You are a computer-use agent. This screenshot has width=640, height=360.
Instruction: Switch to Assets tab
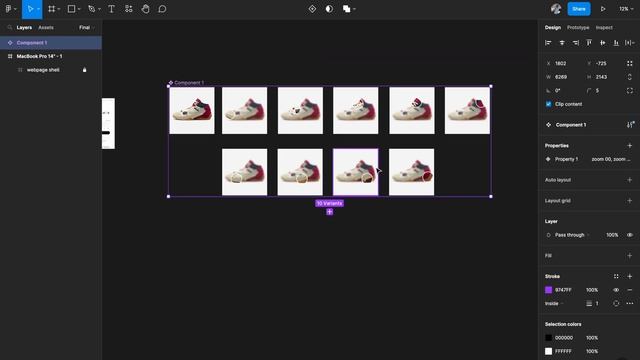[x=46, y=28]
